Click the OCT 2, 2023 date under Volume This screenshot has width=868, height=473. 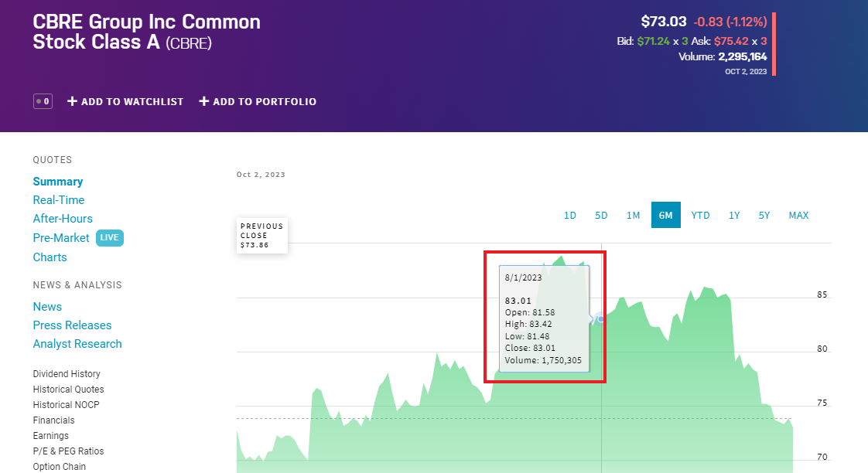point(746,71)
